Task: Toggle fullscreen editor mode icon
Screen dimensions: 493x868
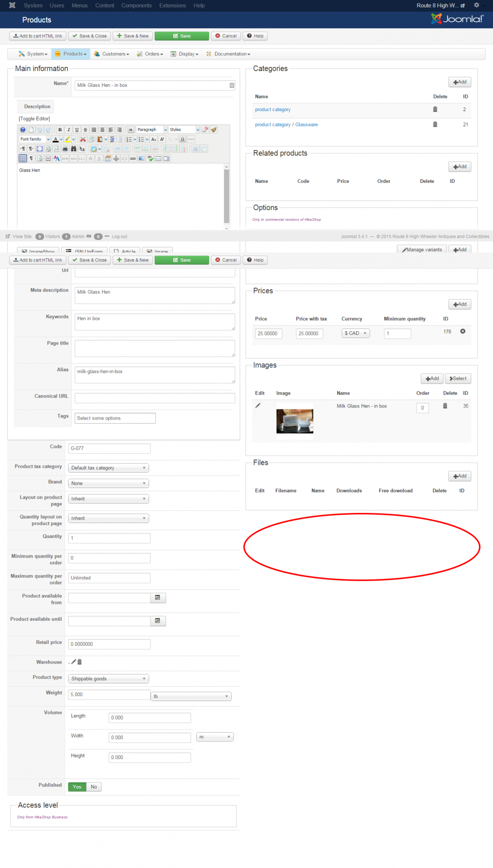Action: coord(40,149)
